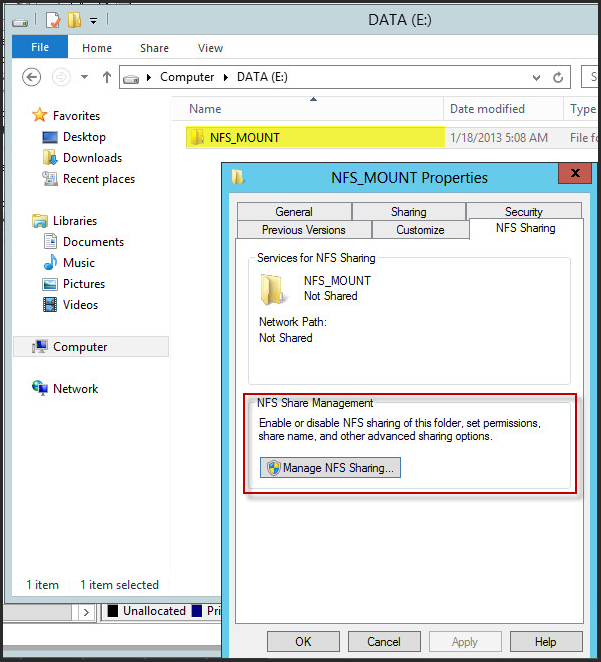Image resolution: width=601 pixels, height=662 pixels.
Task: Open Recent places in navigation pane
Action: click(x=99, y=179)
